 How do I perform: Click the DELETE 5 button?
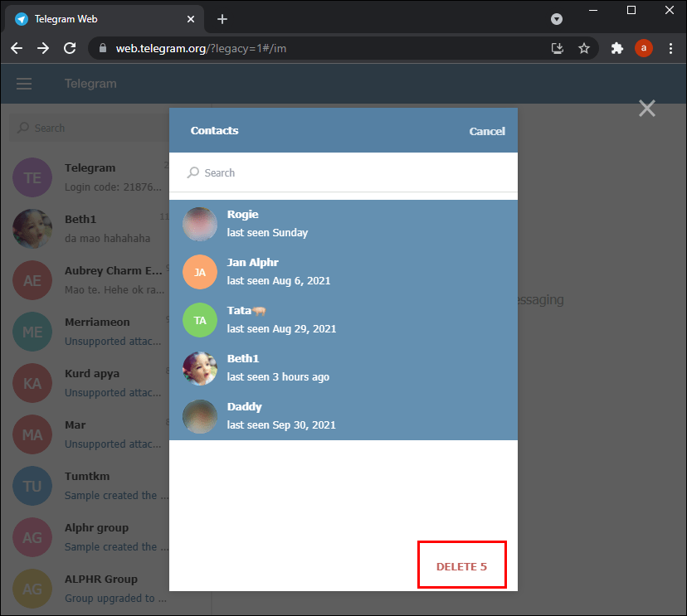pos(461,565)
